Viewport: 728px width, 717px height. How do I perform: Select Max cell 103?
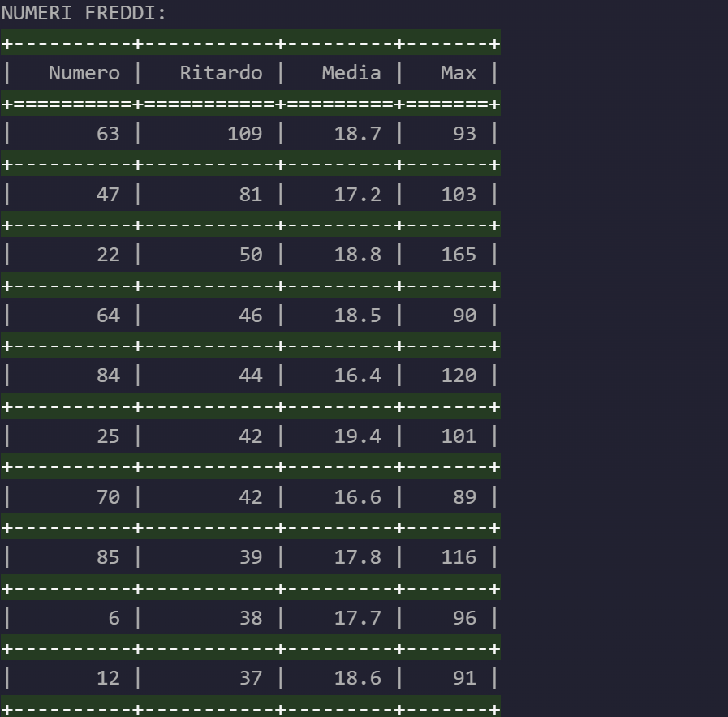[x=459, y=195]
